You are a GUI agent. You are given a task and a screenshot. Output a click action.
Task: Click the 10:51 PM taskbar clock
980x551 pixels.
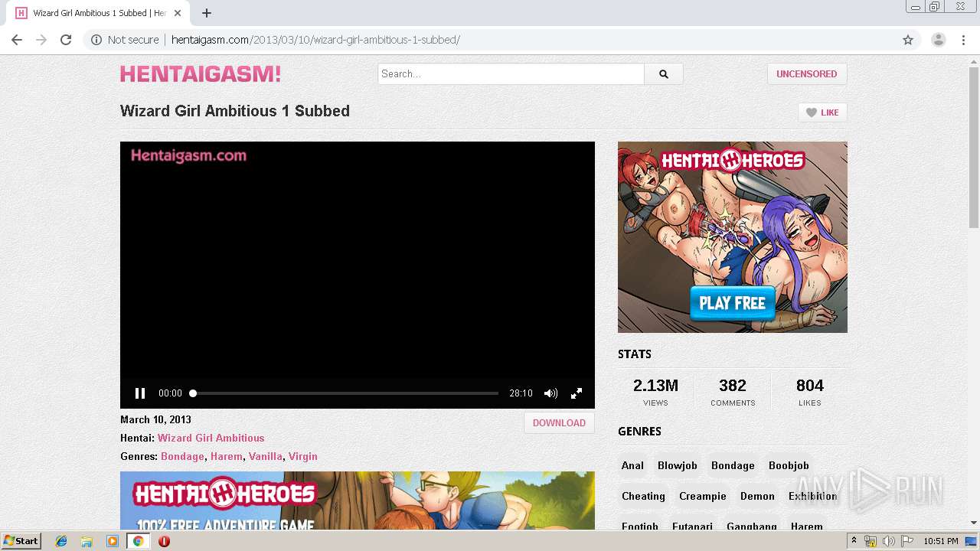coord(941,541)
